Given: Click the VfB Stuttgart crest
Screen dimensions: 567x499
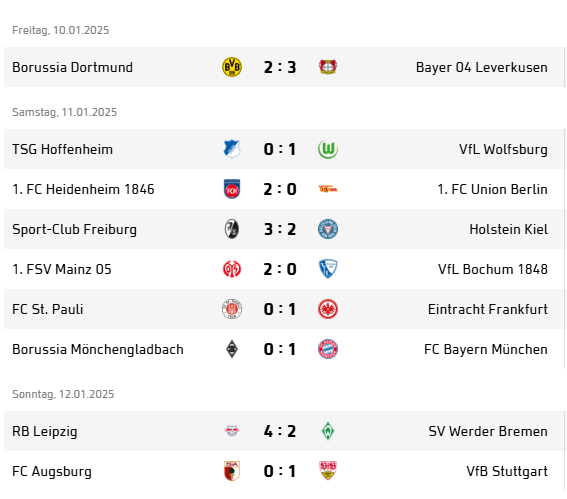Looking at the screenshot, I should [x=328, y=471].
